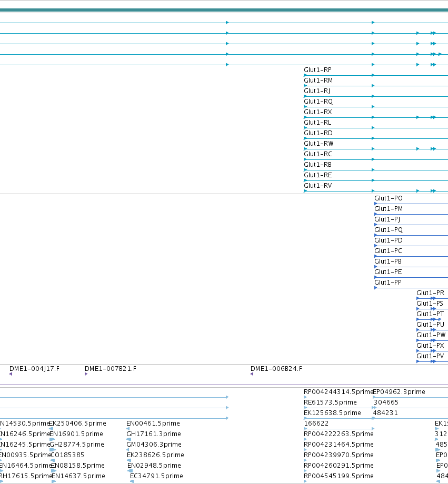Click the Glut1-RC transcript label
Screen dimensions: 448x484
click(318, 154)
